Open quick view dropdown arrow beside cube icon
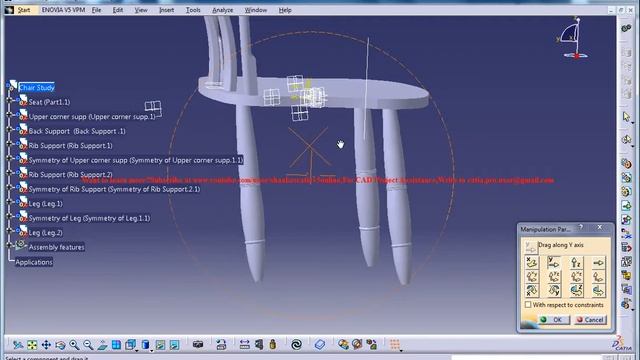Viewport: 640px width, 360px height. point(137,350)
